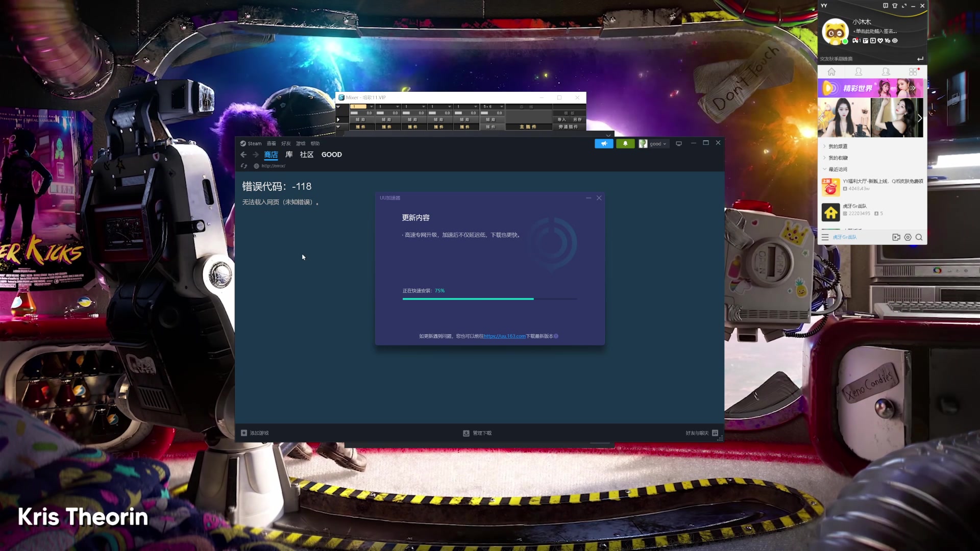Click first channel 辅助 button in Mixer

pyautogui.click(x=361, y=120)
